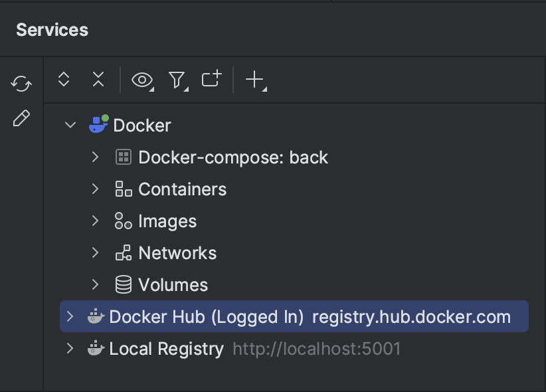546x392 pixels.
Task: Open the filter services funnel icon
Action: (x=177, y=79)
